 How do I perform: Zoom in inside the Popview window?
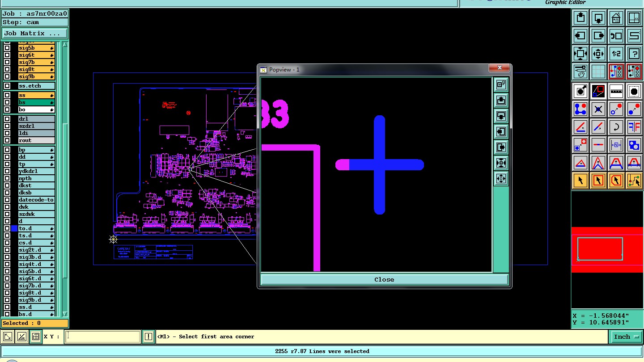pos(501,163)
